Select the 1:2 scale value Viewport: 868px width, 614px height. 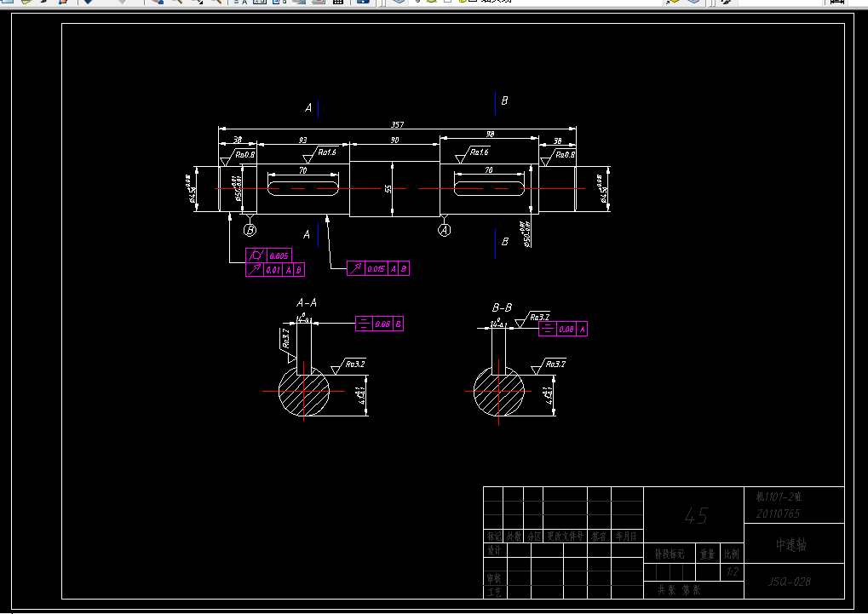[x=733, y=572]
